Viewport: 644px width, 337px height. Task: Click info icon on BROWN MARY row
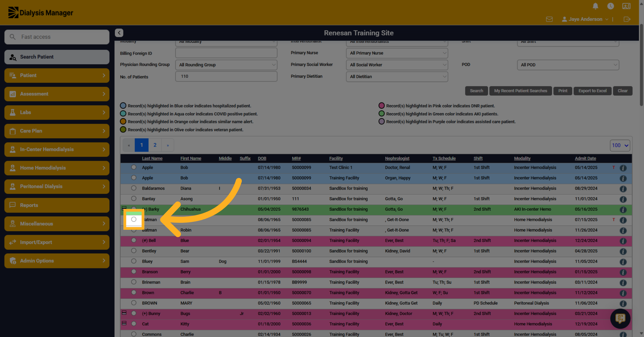[x=623, y=304]
